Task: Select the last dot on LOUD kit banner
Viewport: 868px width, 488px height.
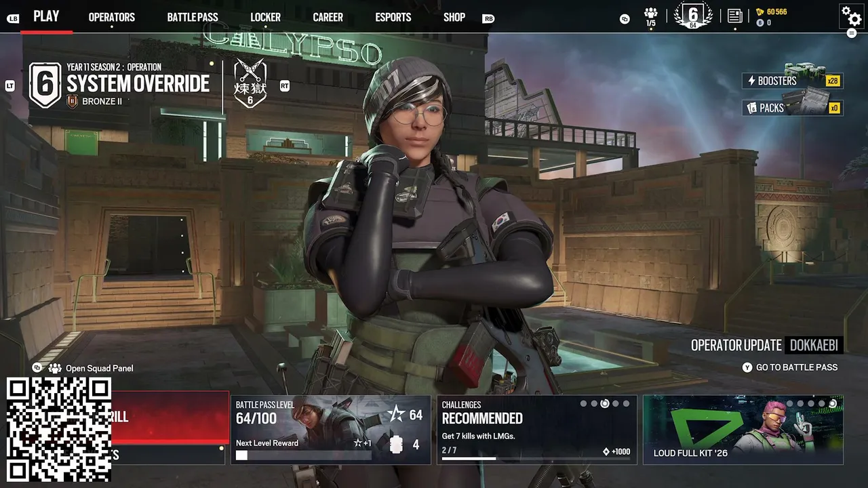Action: click(x=833, y=404)
